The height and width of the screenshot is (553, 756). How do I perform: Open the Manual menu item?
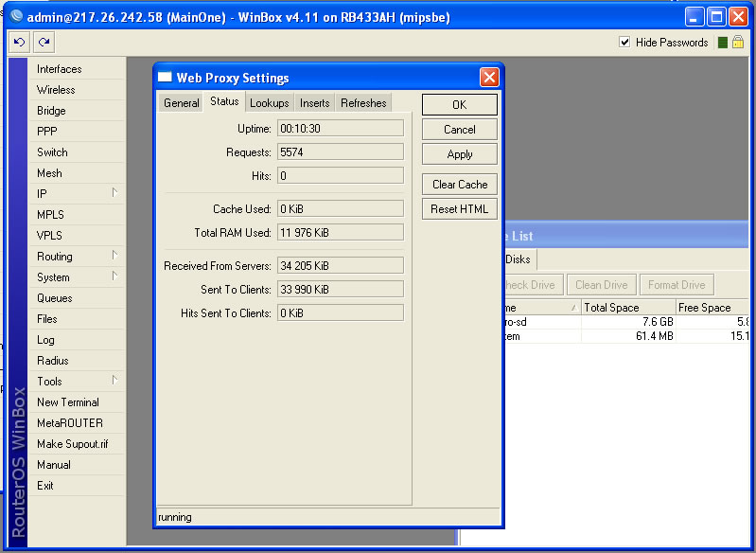(77, 465)
